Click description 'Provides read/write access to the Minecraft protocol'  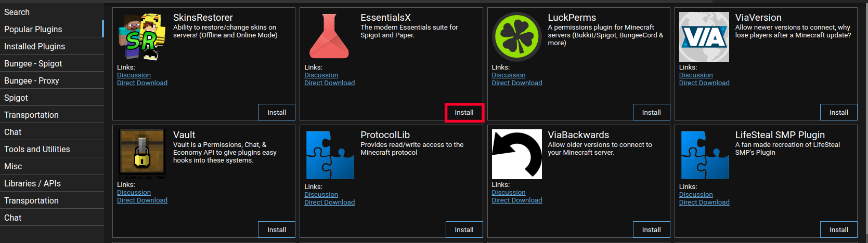[412, 148]
